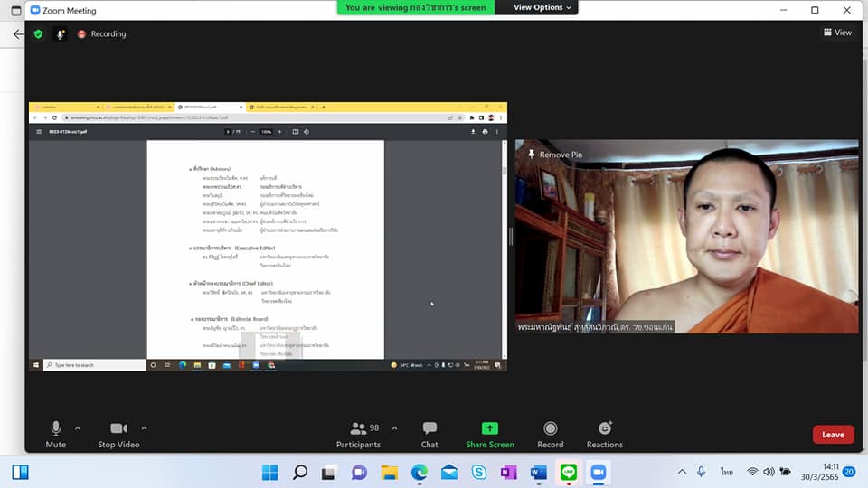Open View Options dropdown
868x488 pixels.
542,7
